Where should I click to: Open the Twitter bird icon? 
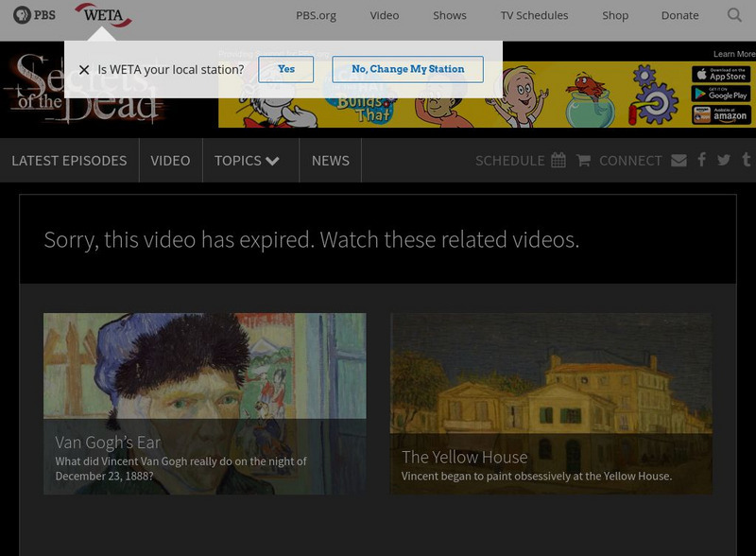[x=724, y=160]
